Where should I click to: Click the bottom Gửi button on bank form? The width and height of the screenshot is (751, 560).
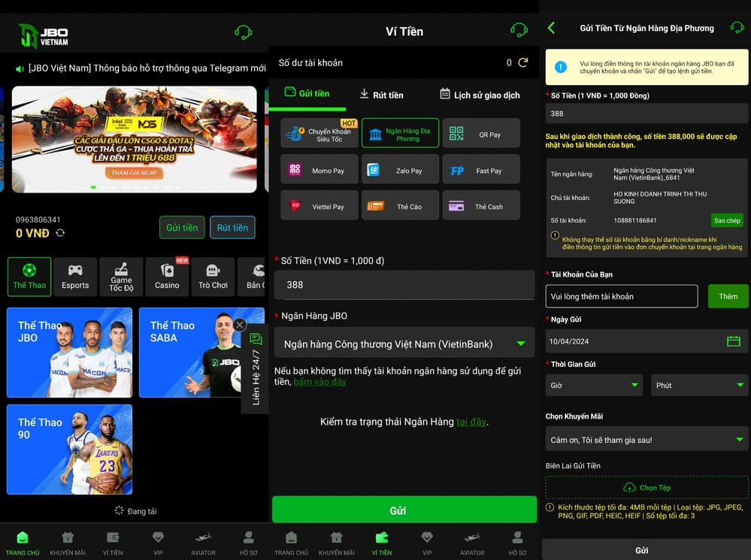pyautogui.click(x=645, y=550)
